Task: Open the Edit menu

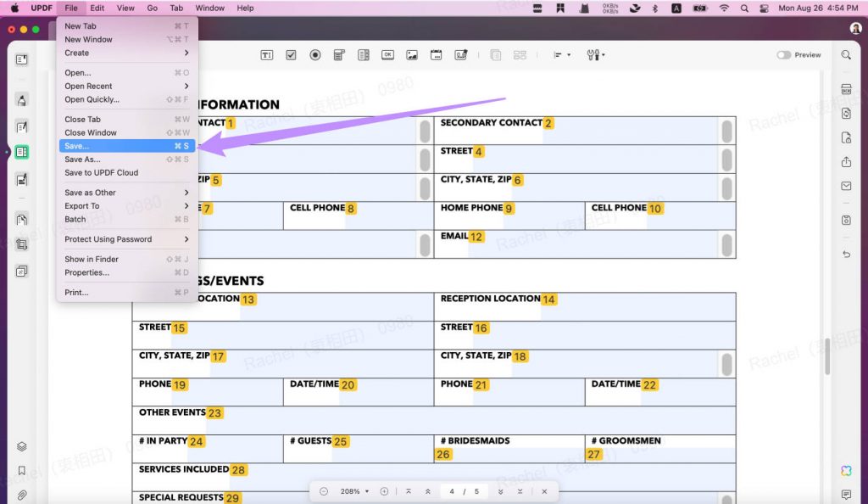Action: pyautogui.click(x=97, y=8)
